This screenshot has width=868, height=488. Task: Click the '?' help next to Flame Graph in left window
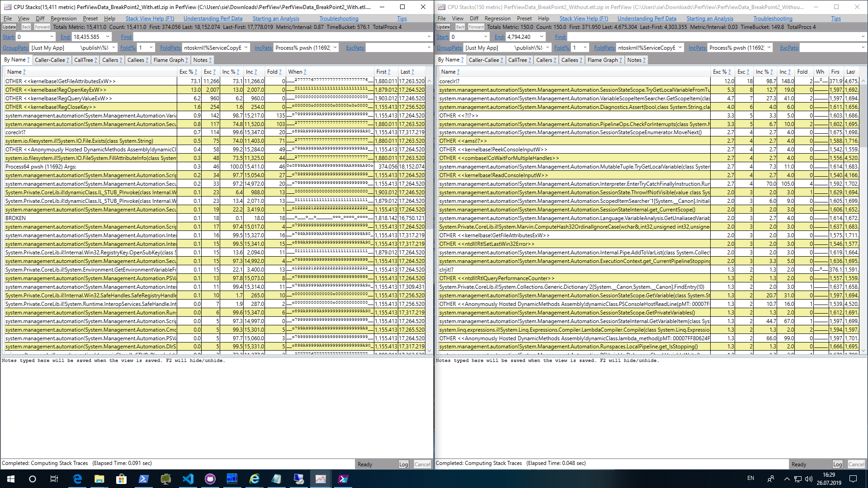pyautogui.click(x=187, y=60)
